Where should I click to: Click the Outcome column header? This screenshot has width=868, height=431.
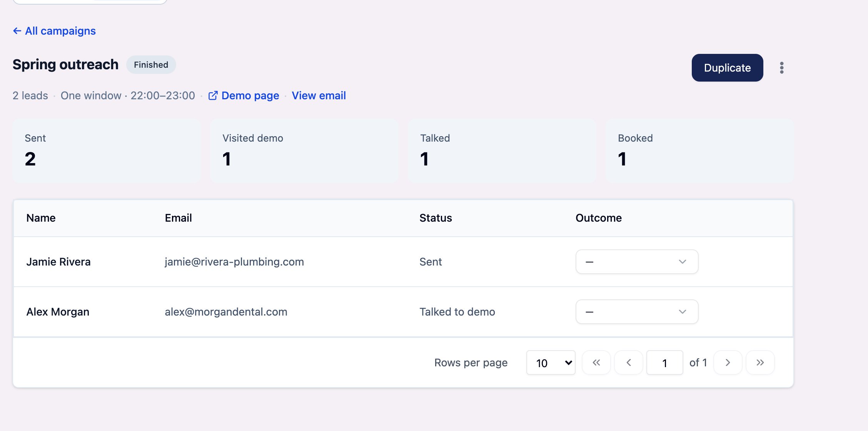598,218
